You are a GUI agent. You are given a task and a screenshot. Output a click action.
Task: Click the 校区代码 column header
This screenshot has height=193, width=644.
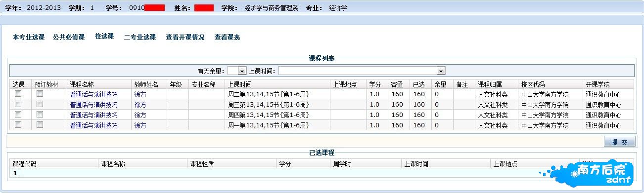click(x=533, y=84)
